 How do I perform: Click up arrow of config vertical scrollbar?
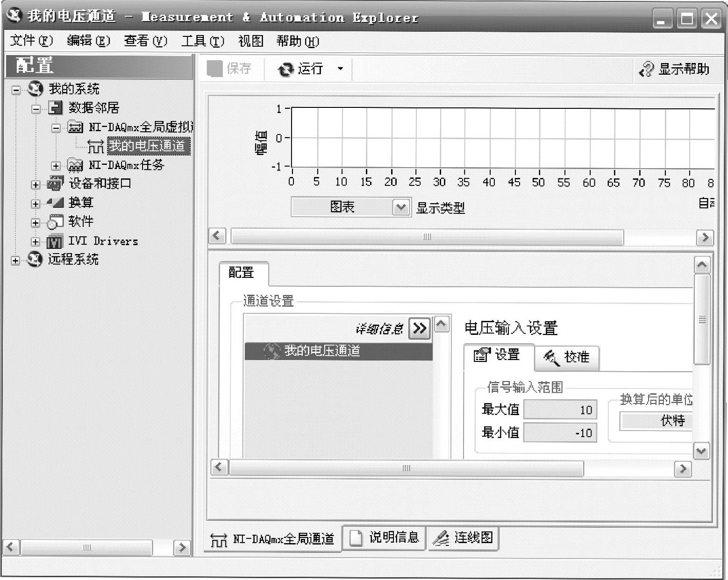click(x=702, y=265)
